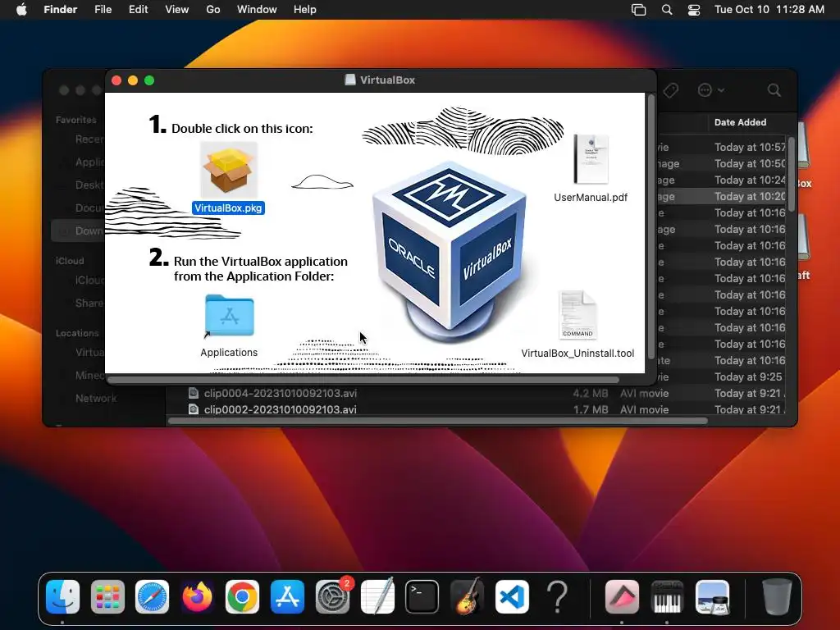Open Preview from the Dock
This screenshot has height=630, width=840.
712,597
